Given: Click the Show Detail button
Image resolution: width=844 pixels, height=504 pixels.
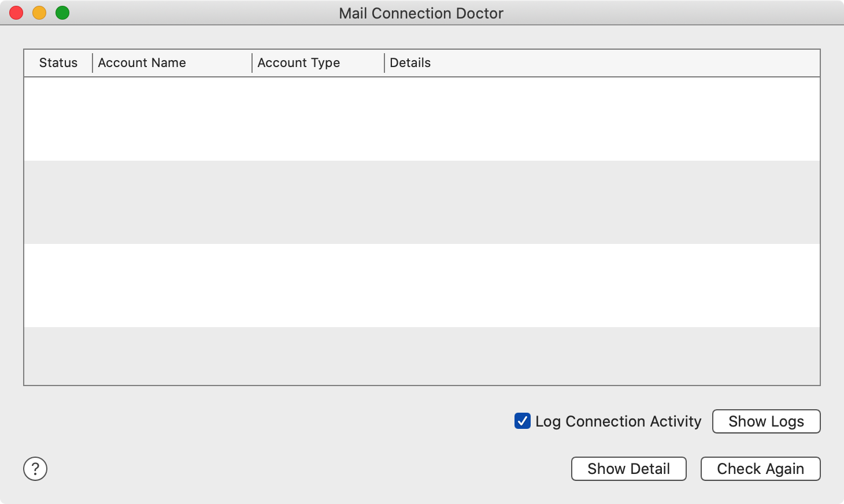Looking at the screenshot, I should click(x=628, y=469).
